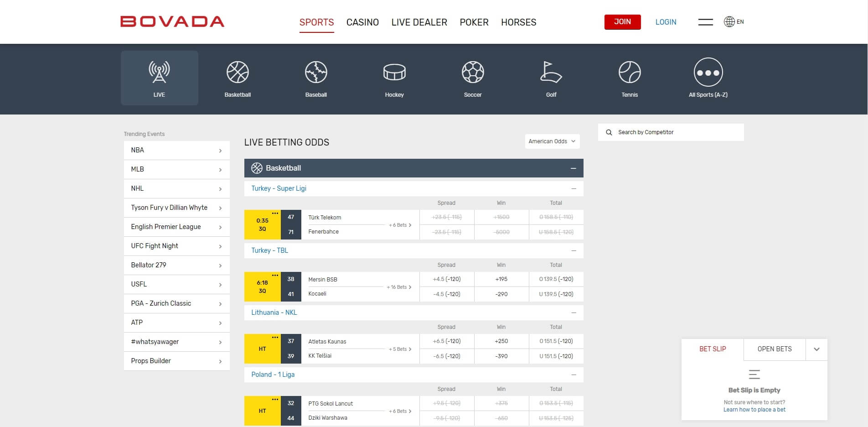Screen dimensions: 868x427
Task: Collapse the Turkey - Super Ligi league
Action: (573, 188)
